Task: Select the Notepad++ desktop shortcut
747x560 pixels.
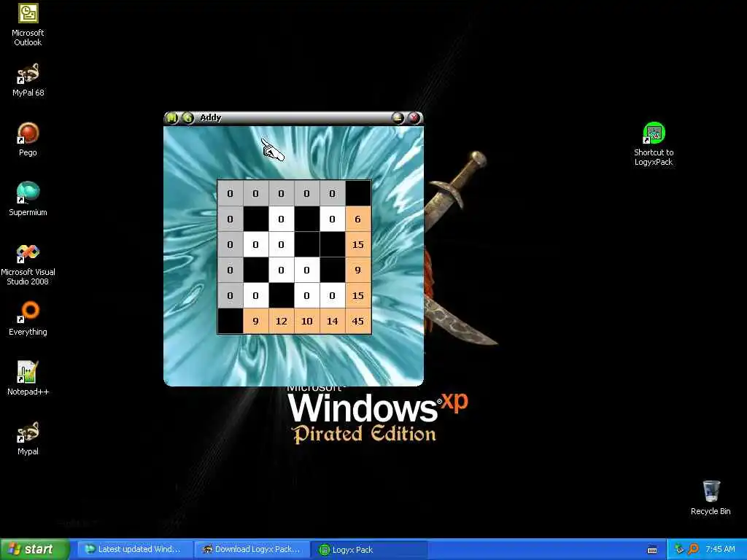Action: (x=28, y=378)
